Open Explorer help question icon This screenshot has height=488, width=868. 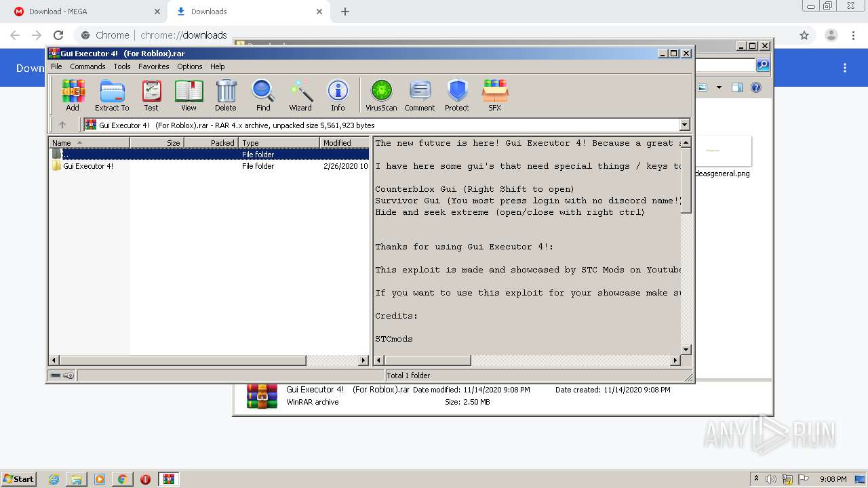756,87
